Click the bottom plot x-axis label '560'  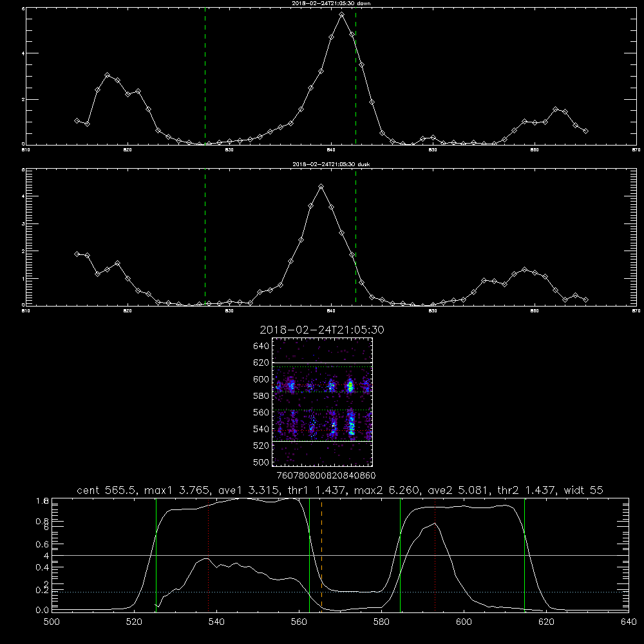click(x=299, y=622)
